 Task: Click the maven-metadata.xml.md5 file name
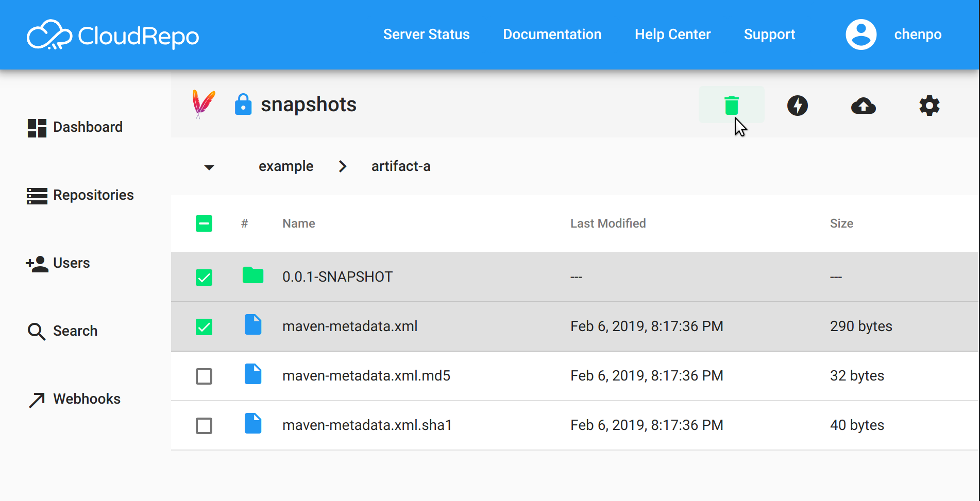tap(366, 375)
